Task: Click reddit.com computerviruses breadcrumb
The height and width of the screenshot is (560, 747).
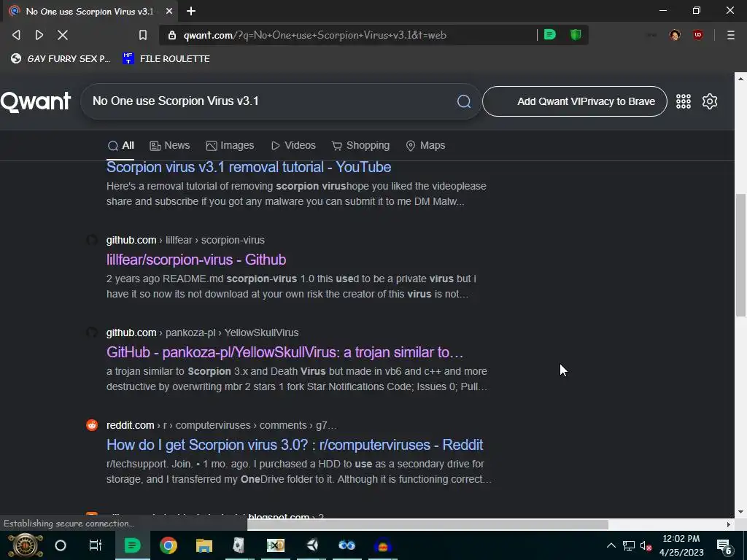Action: [222, 425]
